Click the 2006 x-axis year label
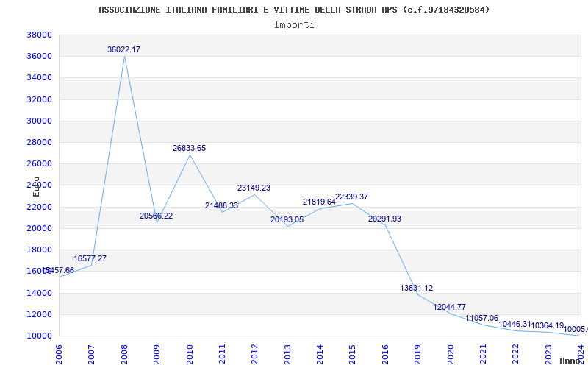588x368 pixels. pyautogui.click(x=60, y=354)
